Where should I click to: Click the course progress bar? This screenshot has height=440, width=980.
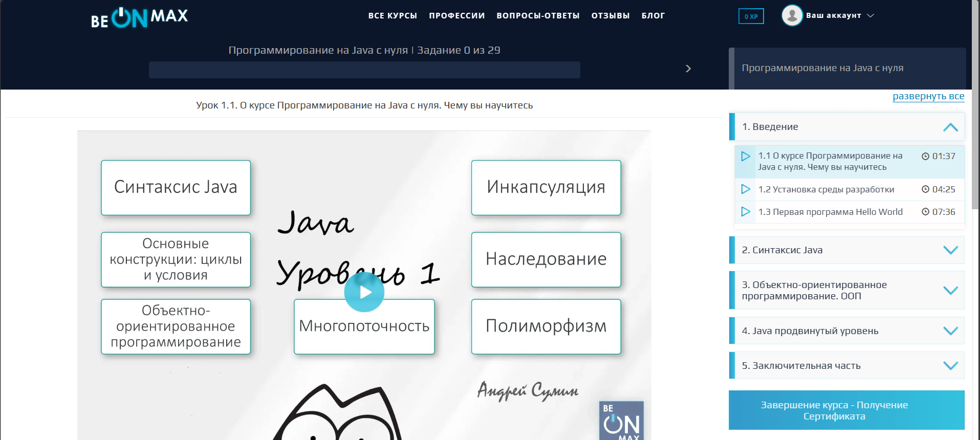tap(364, 70)
